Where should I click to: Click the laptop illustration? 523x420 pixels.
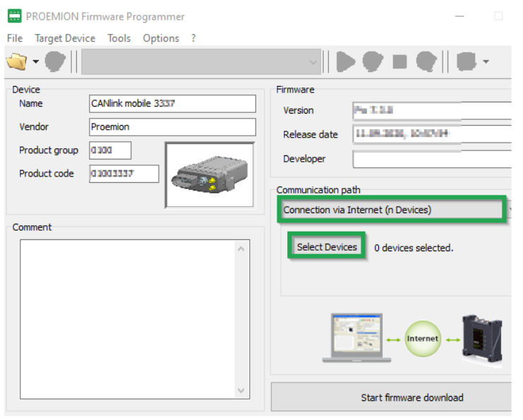point(356,338)
